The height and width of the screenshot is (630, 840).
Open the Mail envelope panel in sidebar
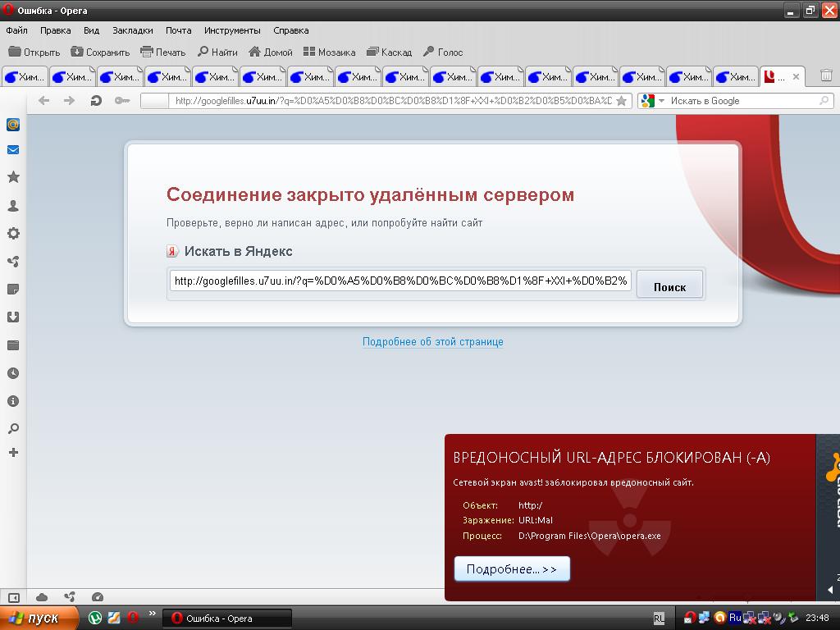pyautogui.click(x=13, y=150)
